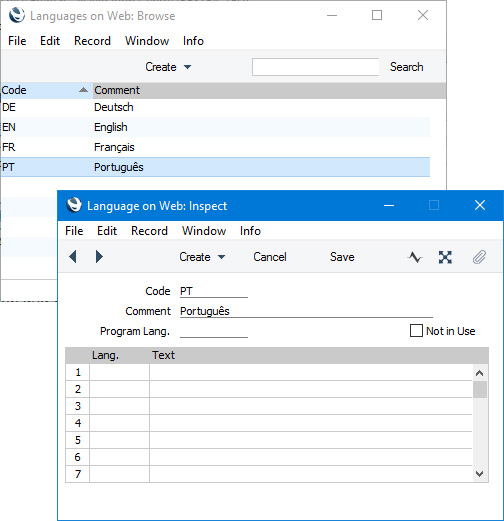Click the Cancel button

pos(270,257)
